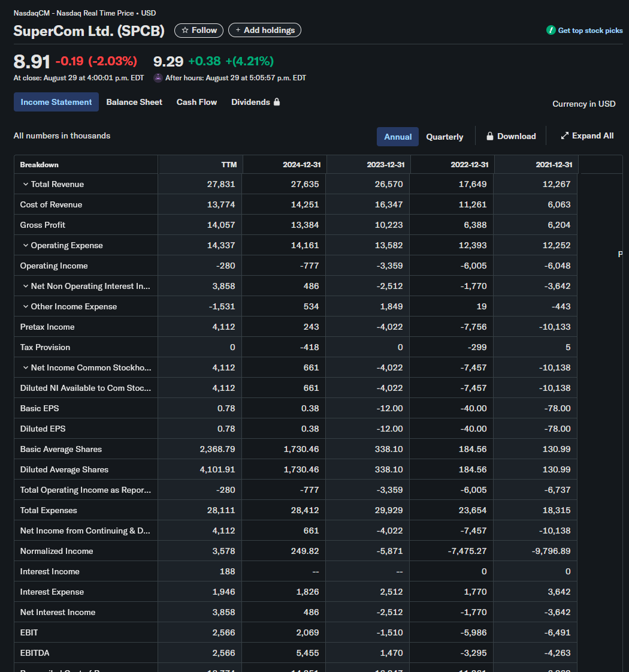Viewport: 629px width, 672px height.
Task: Click the EBIT row label
Action: click(29, 632)
